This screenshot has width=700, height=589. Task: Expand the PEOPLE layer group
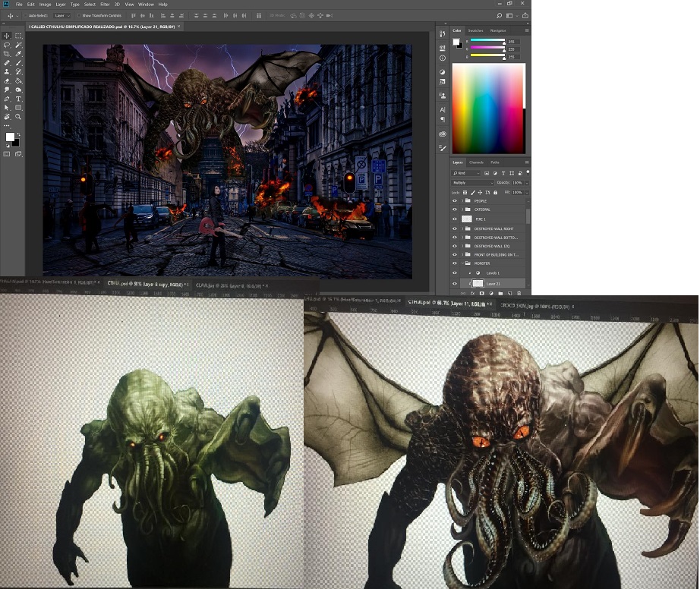click(462, 201)
